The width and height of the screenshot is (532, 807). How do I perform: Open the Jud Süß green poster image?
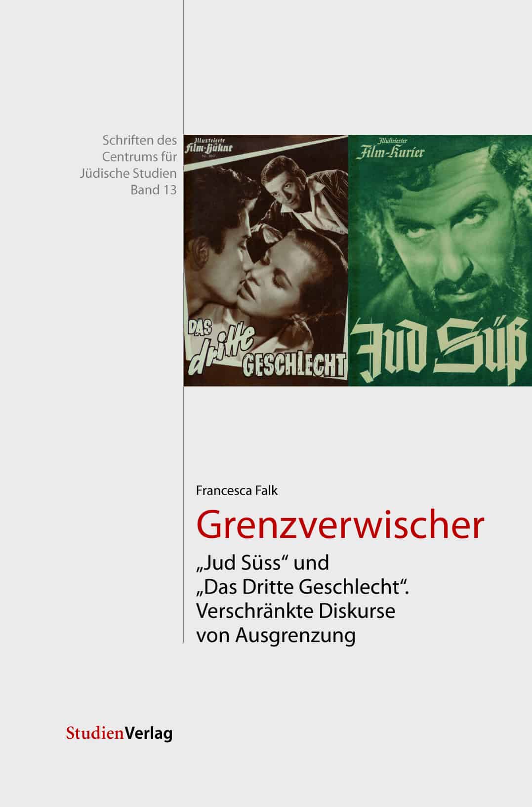point(440,260)
